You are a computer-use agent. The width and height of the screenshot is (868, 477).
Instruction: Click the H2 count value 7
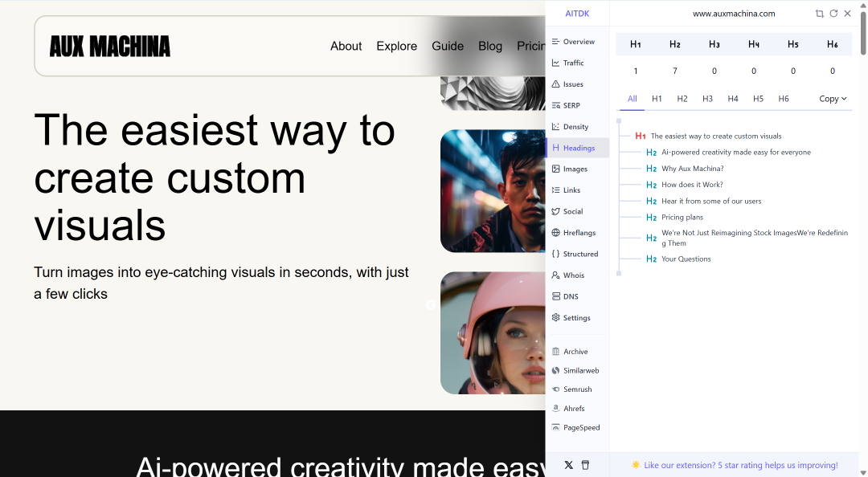(x=675, y=71)
